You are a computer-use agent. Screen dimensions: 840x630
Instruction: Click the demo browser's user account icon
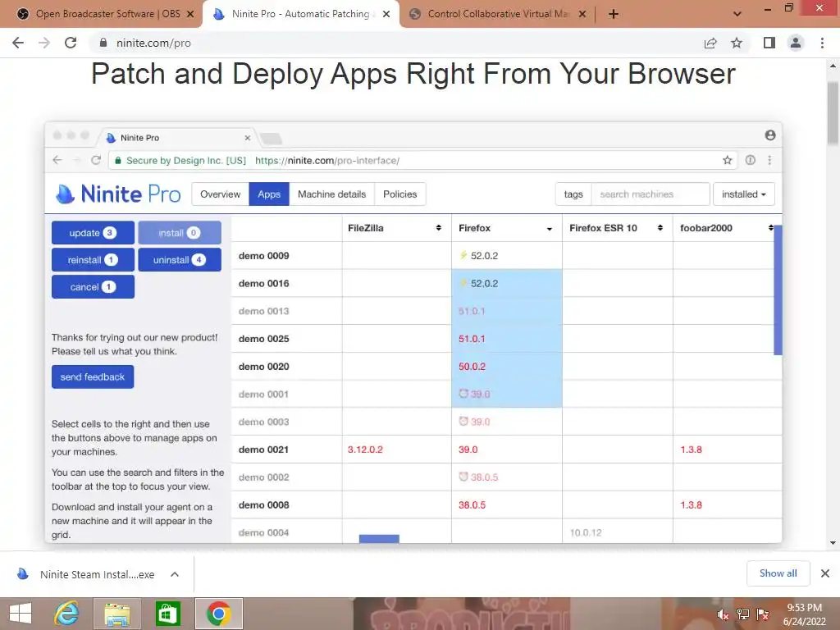[x=770, y=135]
